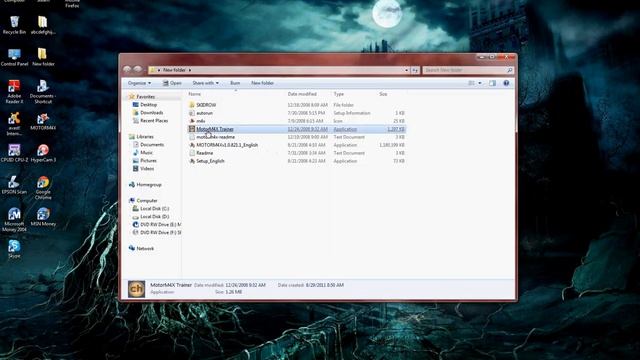Select Homegroup in navigation pane

(149, 184)
